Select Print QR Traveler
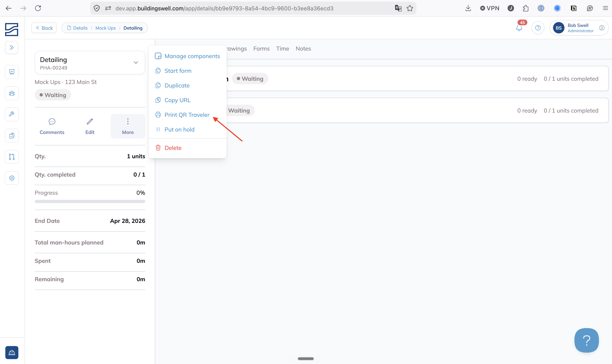 point(187,115)
